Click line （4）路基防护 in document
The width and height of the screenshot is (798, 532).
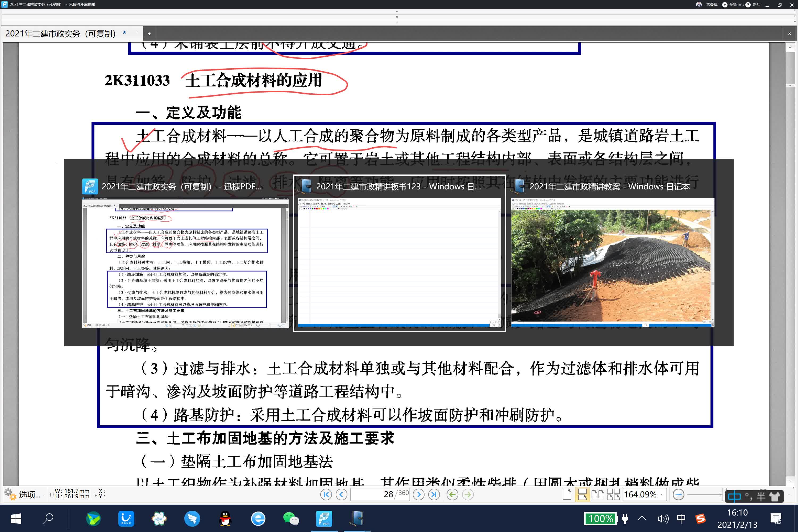point(351,415)
